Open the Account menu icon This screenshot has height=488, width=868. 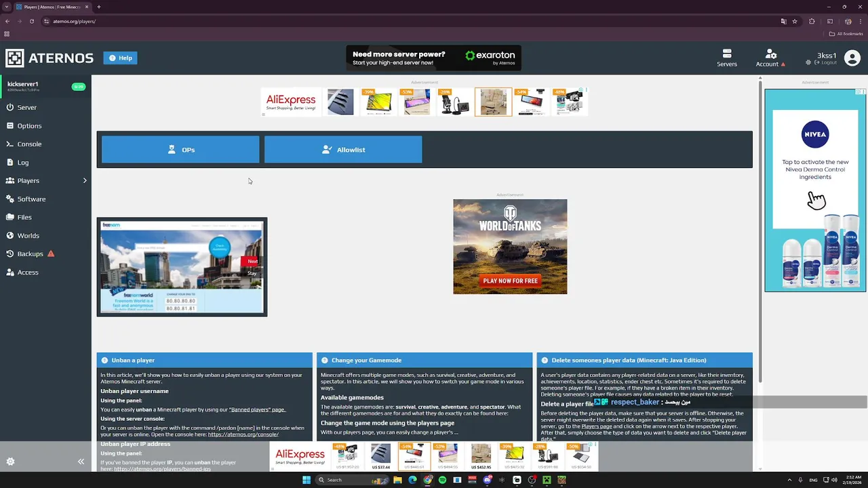(770, 58)
